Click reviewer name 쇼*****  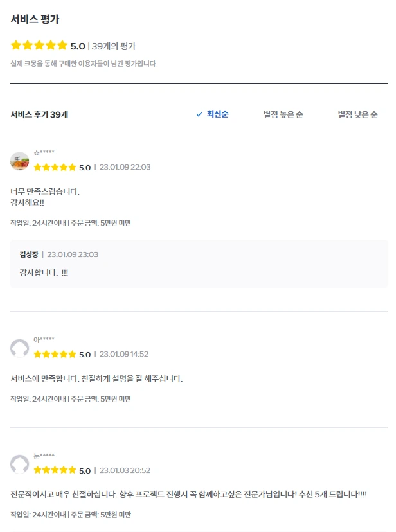(44, 153)
